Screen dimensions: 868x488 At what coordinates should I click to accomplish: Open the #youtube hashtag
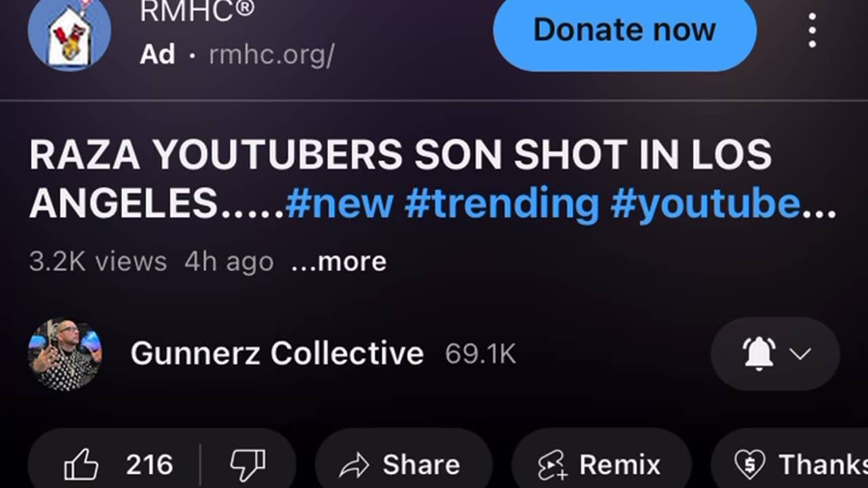point(705,203)
